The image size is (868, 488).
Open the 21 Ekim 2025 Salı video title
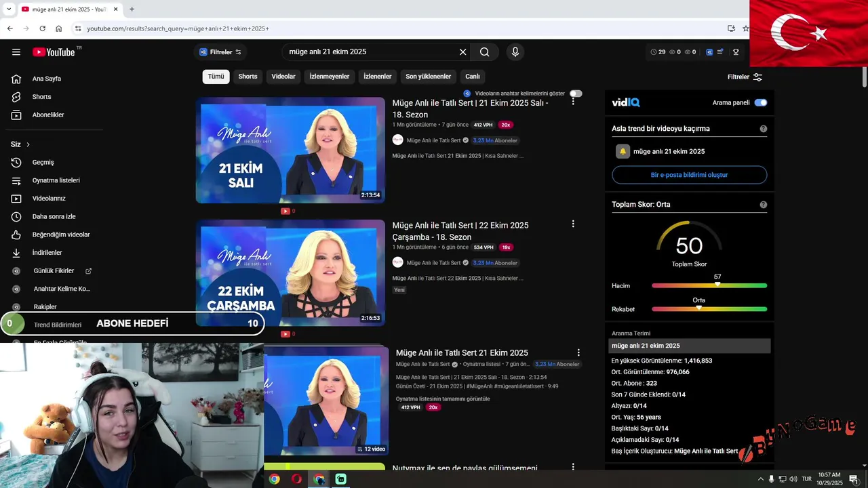pyautogui.click(x=470, y=109)
